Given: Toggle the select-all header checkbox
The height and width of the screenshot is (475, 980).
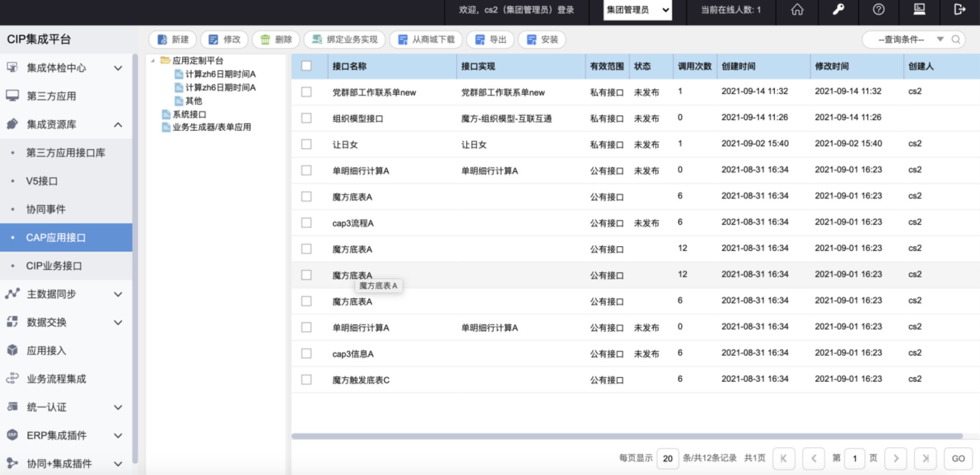Looking at the screenshot, I should (306, 66).
